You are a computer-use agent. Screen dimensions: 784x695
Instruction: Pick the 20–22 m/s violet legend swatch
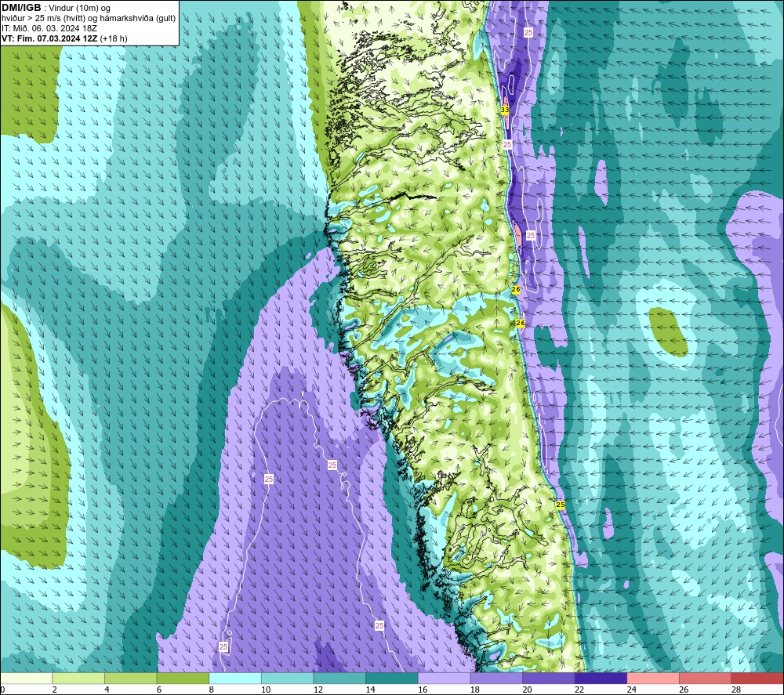pyautogui.click(x=549, y=678)
